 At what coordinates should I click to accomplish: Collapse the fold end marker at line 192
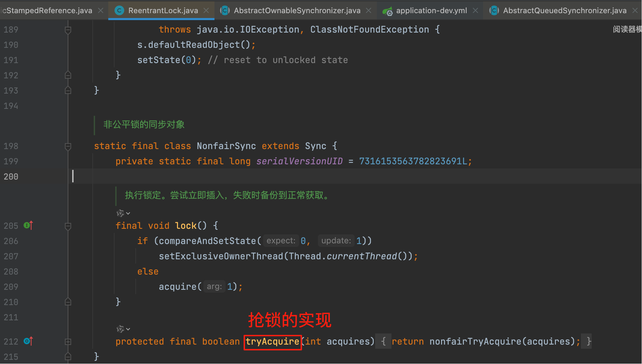68,75
